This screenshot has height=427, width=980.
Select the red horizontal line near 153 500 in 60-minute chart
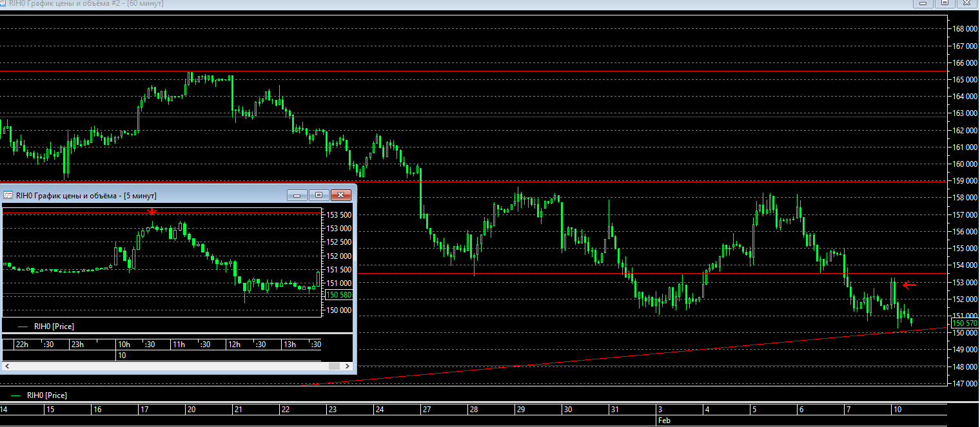click(x=651, y=274)
